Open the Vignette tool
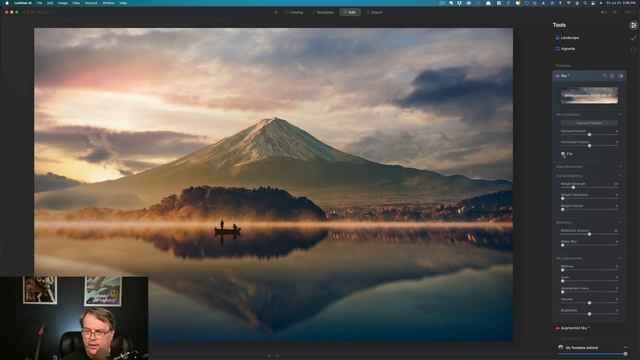The height and width of the screenshot is (360, 640). coord(565,49)
